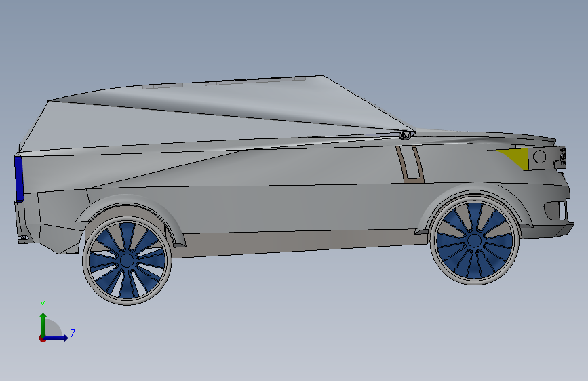The height and width of the screenshot is (381, 588).
Task: Select the round lamp beside the headlight
Action: [539, 156]
